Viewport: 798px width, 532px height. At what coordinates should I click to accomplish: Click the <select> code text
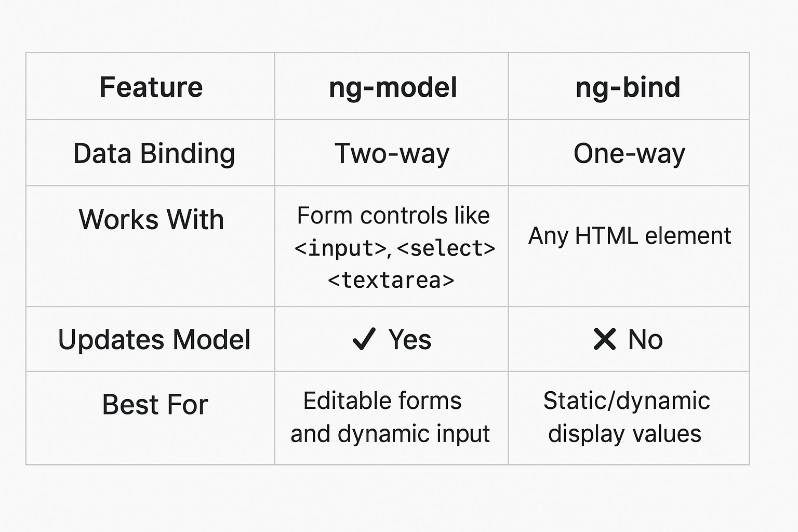click(446, 248)
